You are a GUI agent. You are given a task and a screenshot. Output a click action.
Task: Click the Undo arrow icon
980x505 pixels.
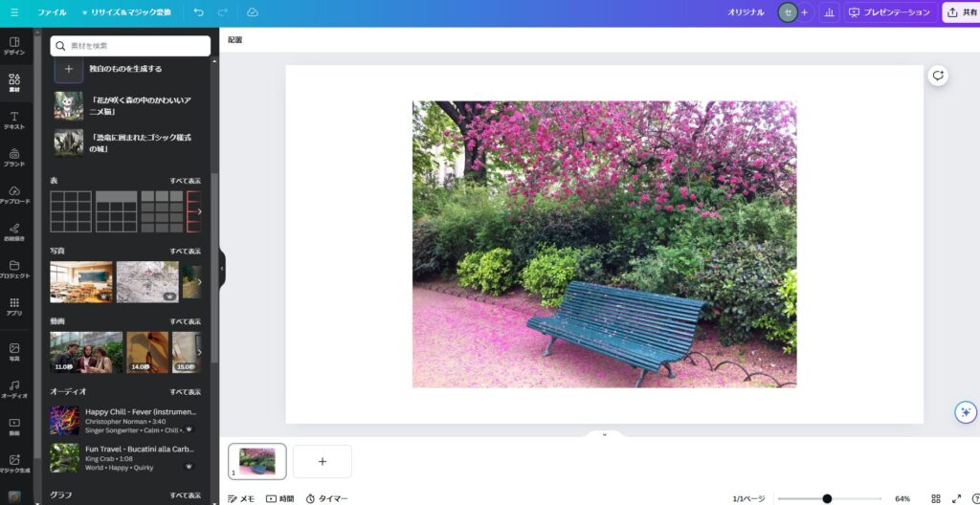198,12
